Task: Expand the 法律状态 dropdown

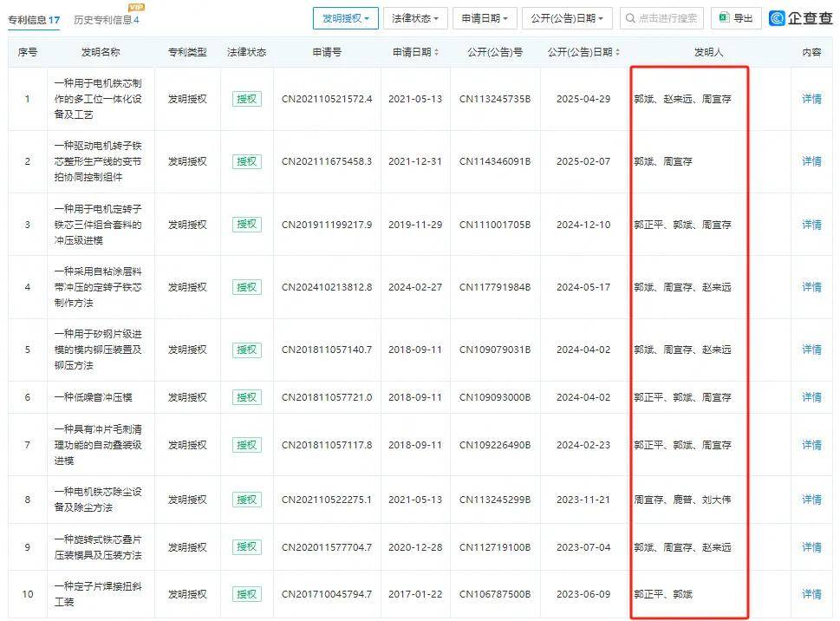Action: (x=414, y=18)
